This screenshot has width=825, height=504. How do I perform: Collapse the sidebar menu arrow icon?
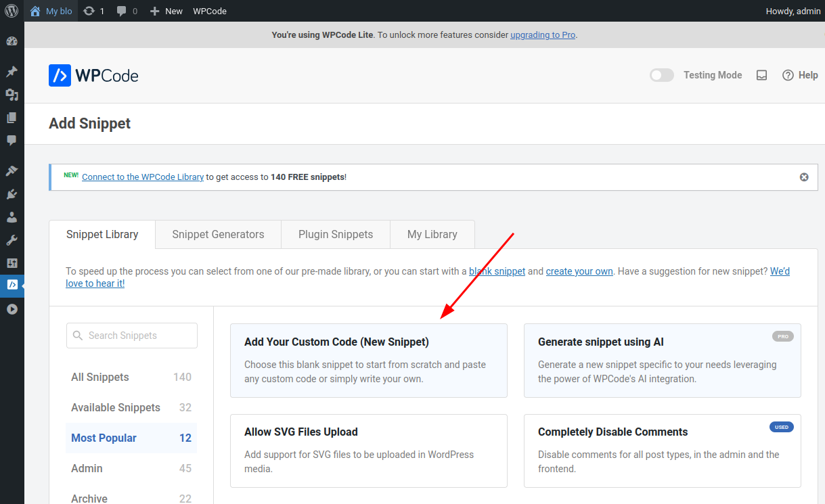(12, 309)
